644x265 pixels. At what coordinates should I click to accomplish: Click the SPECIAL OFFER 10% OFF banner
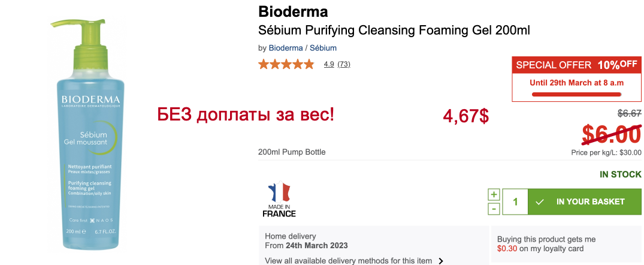576,65
